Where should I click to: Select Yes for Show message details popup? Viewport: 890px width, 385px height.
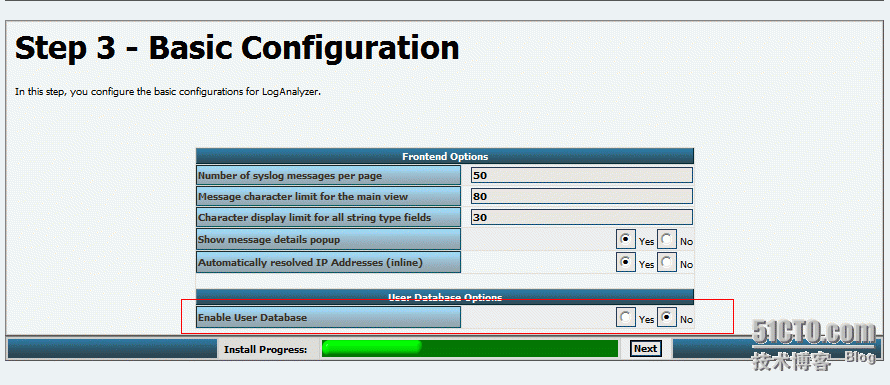click(625, 240)
